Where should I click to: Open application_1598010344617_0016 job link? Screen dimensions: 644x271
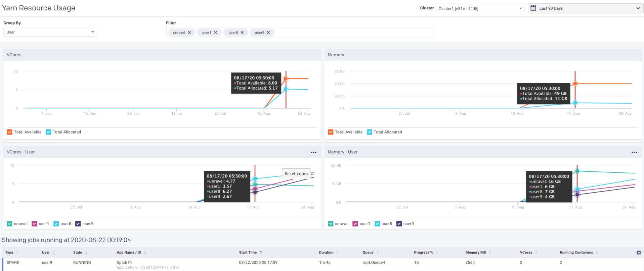tap(148, 267)
